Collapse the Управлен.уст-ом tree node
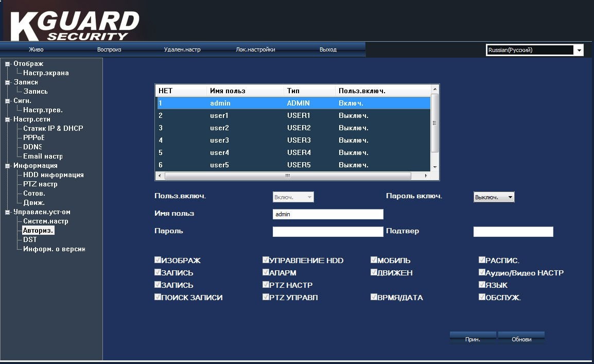 [7, 212]
